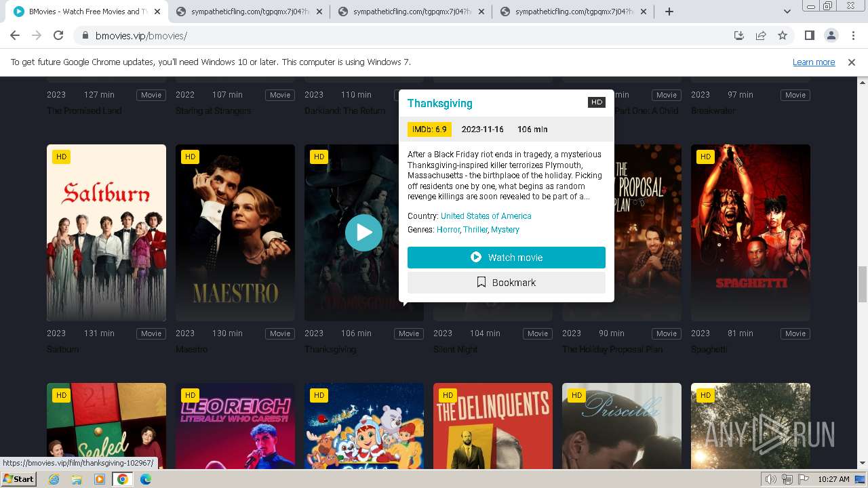The width and height of the screenshot is (868, 488).
Task: Click the taskbar clock showing 10:27 AM
Action: click(833, 479)
